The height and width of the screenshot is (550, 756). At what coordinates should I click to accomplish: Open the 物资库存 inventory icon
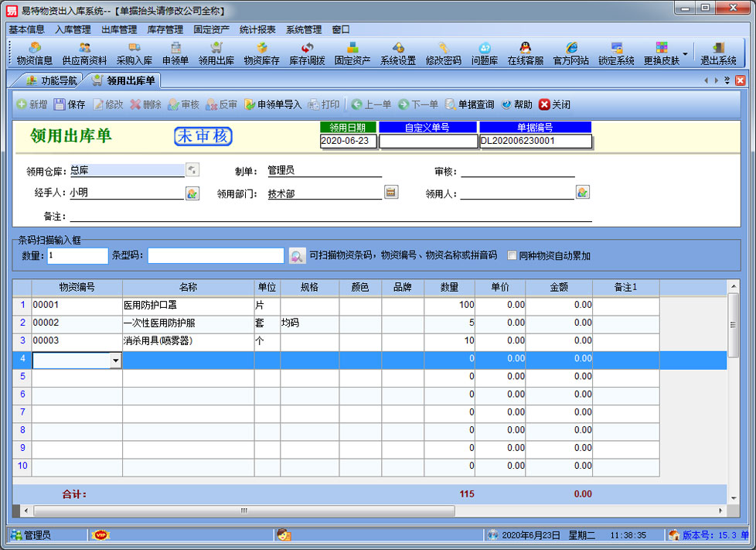(x=261, y=53)
